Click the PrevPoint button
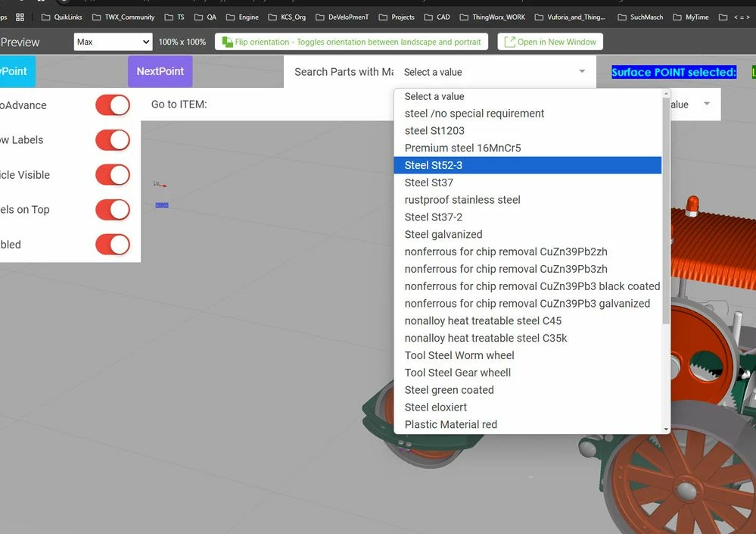The image size is (756, 534). click(x=17, y=71)
